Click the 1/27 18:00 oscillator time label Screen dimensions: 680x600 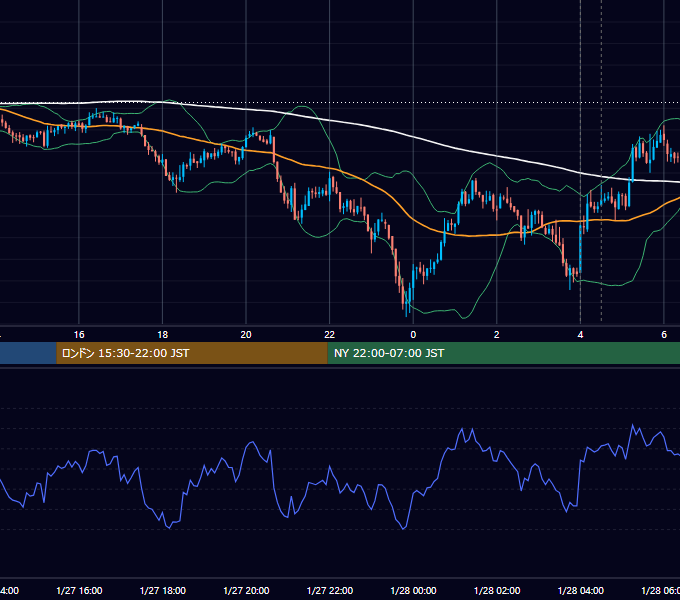(x=163, y=590)
